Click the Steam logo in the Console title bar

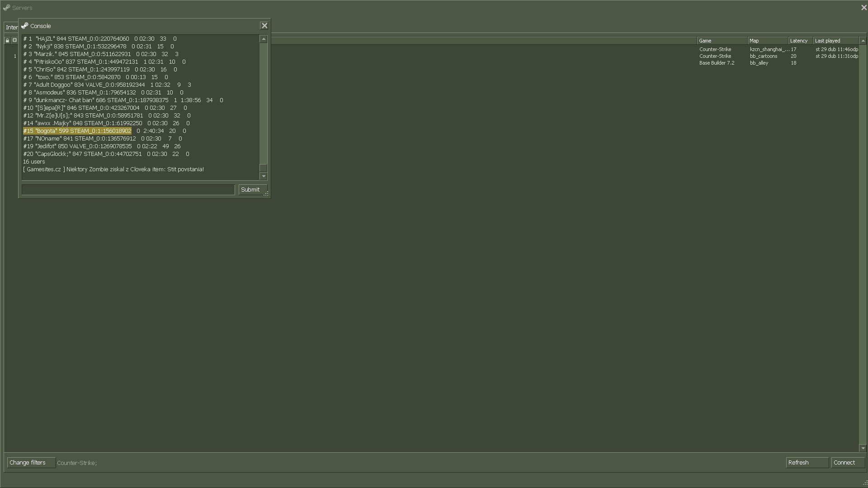25,26
